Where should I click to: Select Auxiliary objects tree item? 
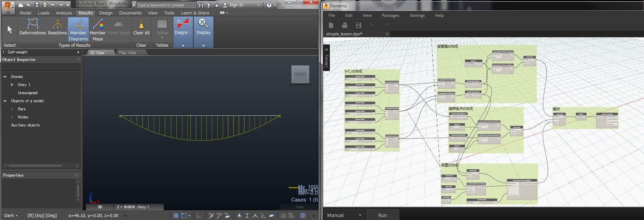pyautogui.click(x=25, y=125)
